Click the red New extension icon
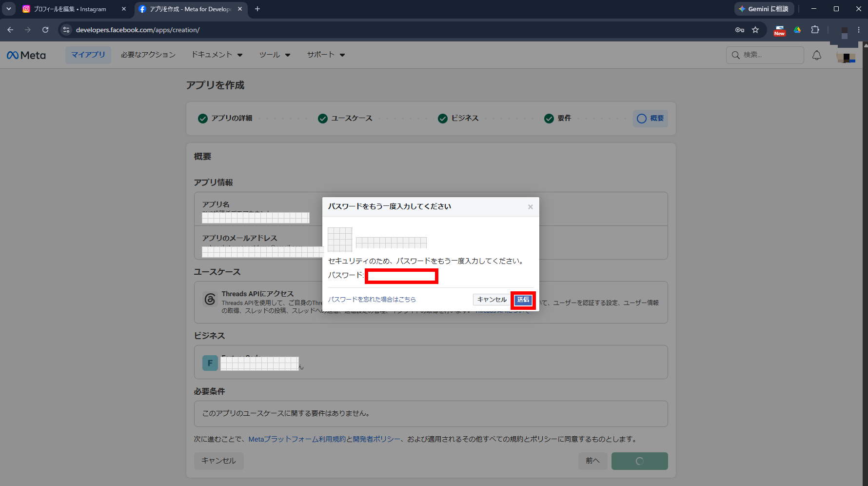 tap(779, 31)
